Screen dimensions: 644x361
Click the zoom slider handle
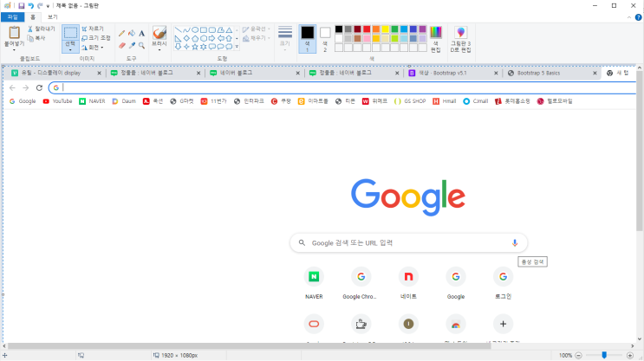tap(604, 355)
